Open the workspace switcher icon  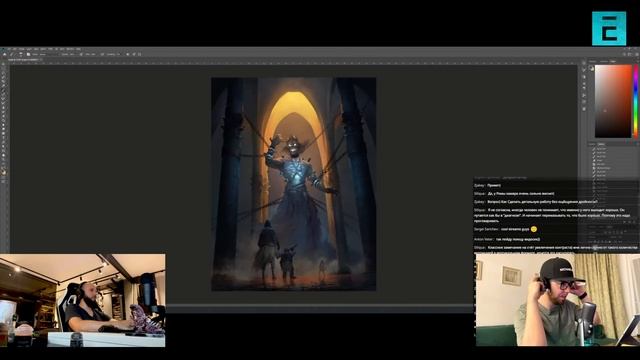click(630, 54)
